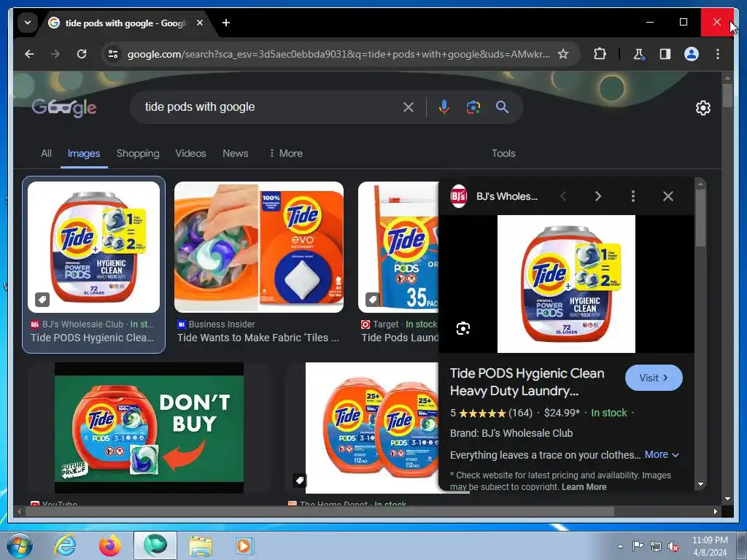Search by image with Google Lens
Screen dimensions: 747x560
(473, 107)
